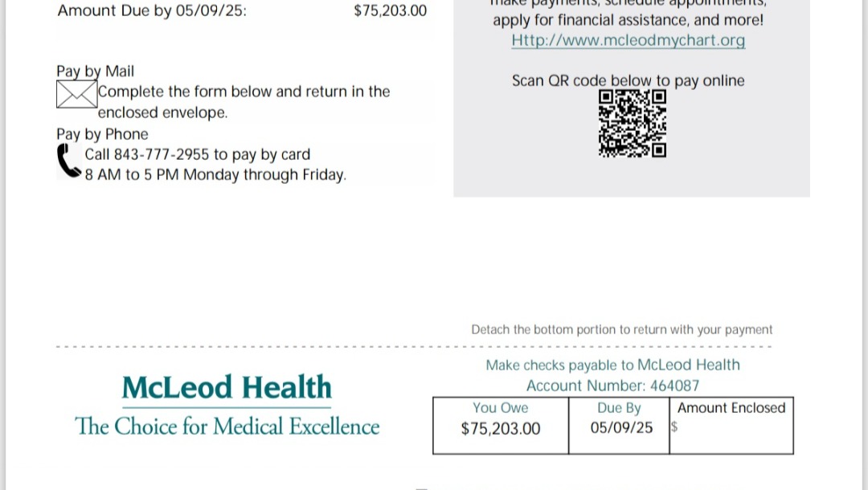Open the mcleodmychart.org link
The image size is (868, 490).
tap(628, 40)
